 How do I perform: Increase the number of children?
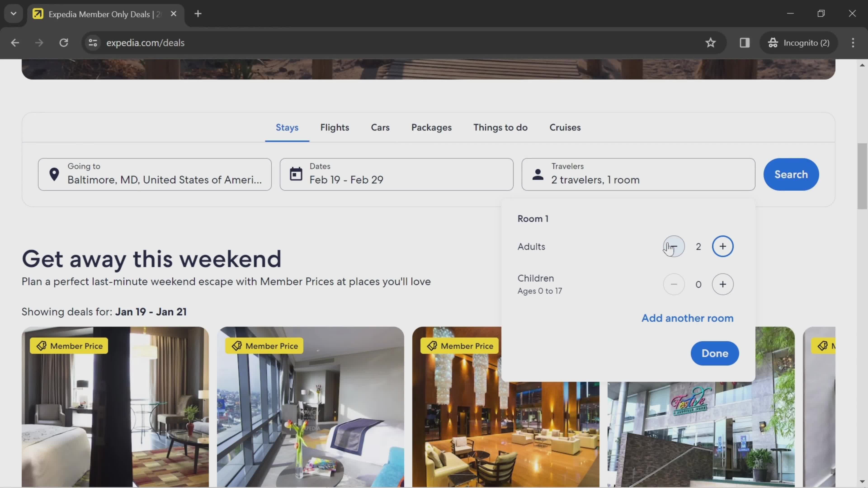click(722, 284)
